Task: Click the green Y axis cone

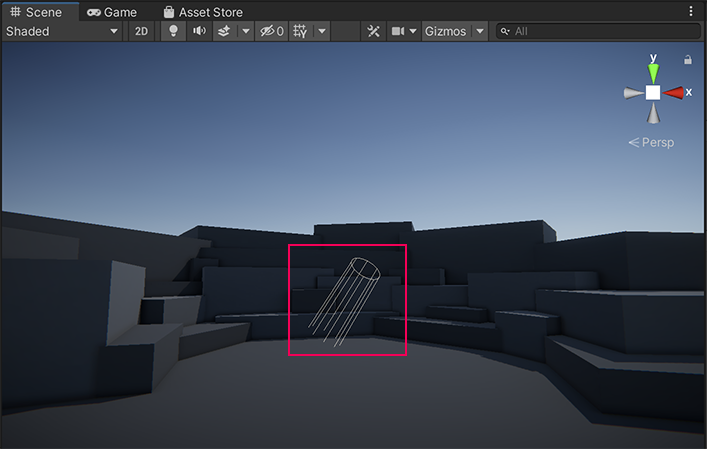Action: (x=653, y=71)
